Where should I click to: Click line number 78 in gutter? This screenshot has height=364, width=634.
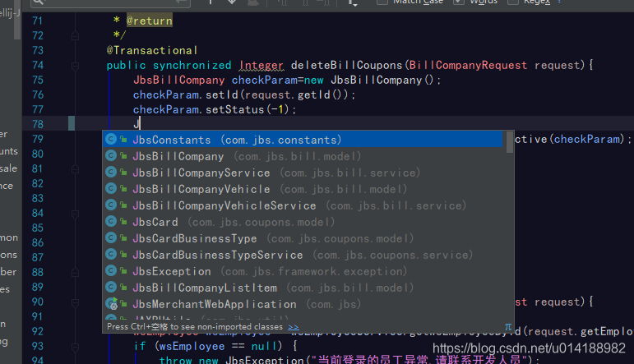coord(38,124)
